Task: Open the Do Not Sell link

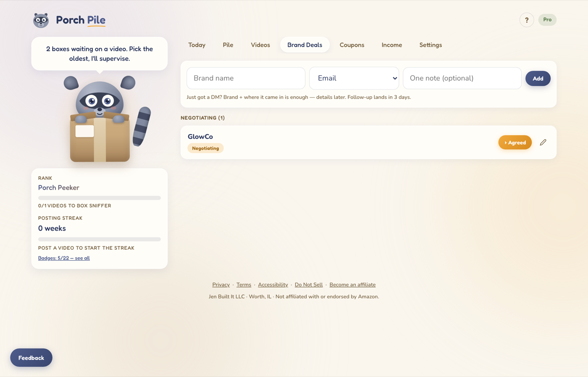Action: [x=309, y=285]
